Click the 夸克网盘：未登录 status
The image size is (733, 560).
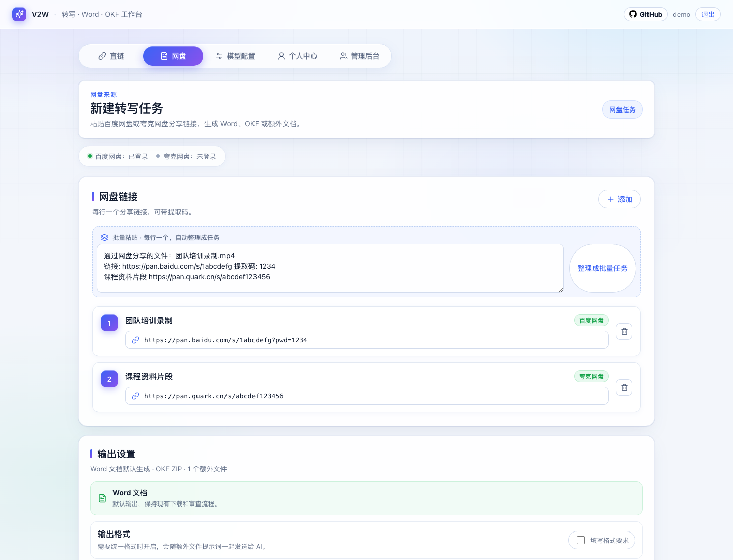coord(186,156)
